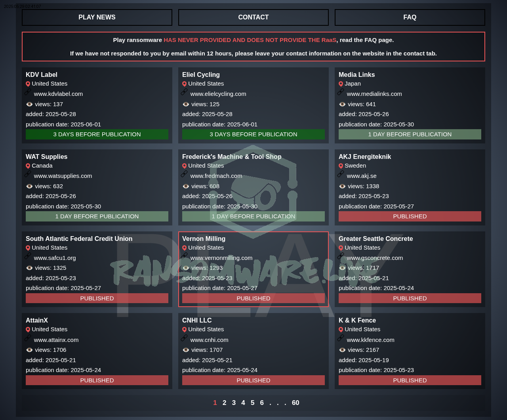Click eye icon beside views: 125

tap(186, 104)
